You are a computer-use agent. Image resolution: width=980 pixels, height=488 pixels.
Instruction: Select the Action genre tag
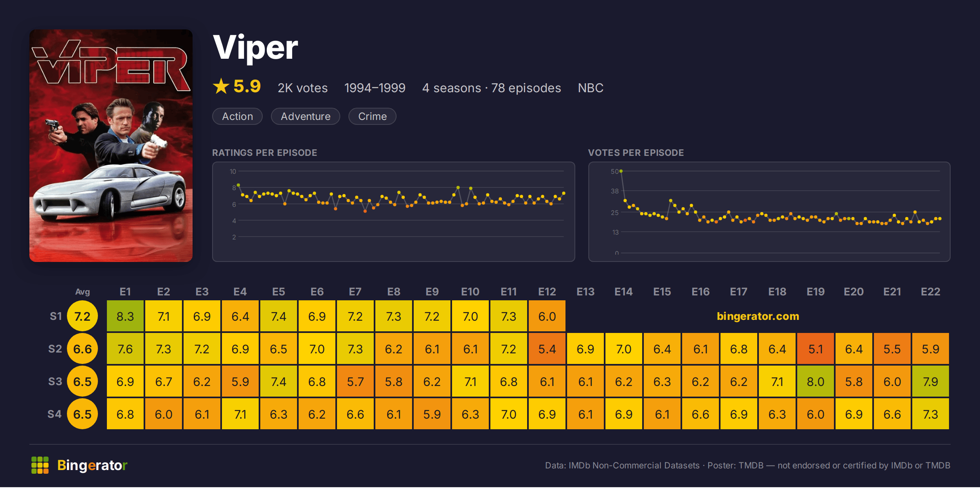point(237,116)
